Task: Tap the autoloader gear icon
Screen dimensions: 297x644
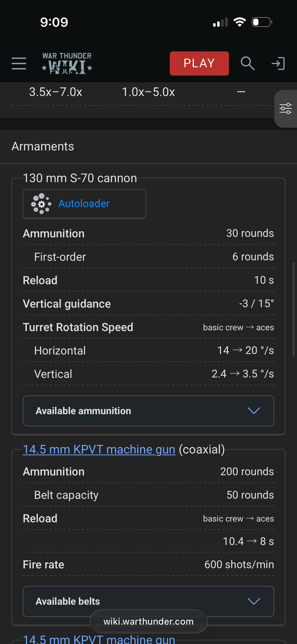Action: pyautogui.click(x=41, y=204)
